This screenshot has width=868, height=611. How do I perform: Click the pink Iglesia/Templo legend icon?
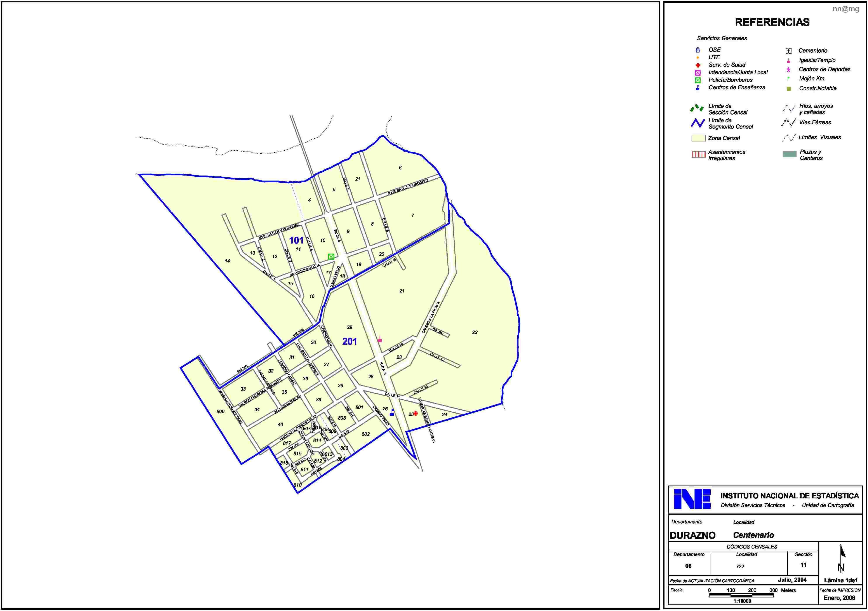click(789, 61)
